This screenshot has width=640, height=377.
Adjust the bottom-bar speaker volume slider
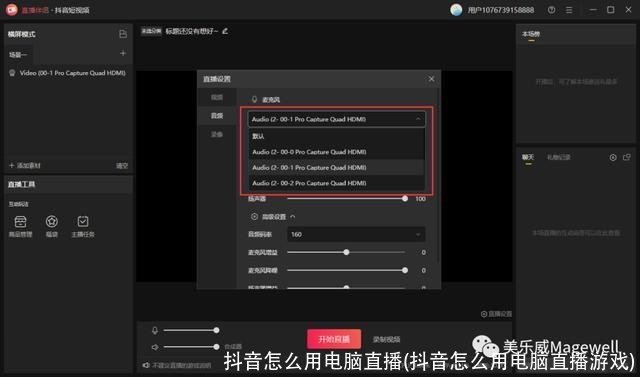coord(191,347)
